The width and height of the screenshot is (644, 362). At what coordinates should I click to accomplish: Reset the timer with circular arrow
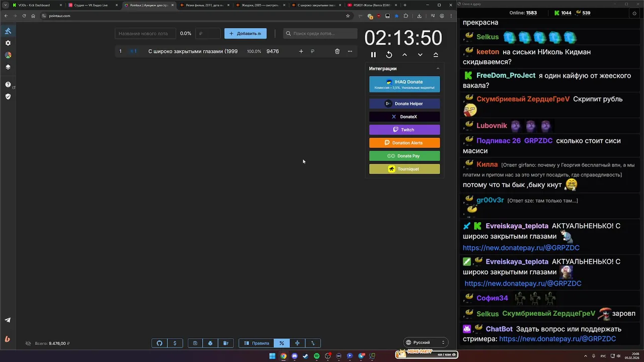(x=389, y=54)
